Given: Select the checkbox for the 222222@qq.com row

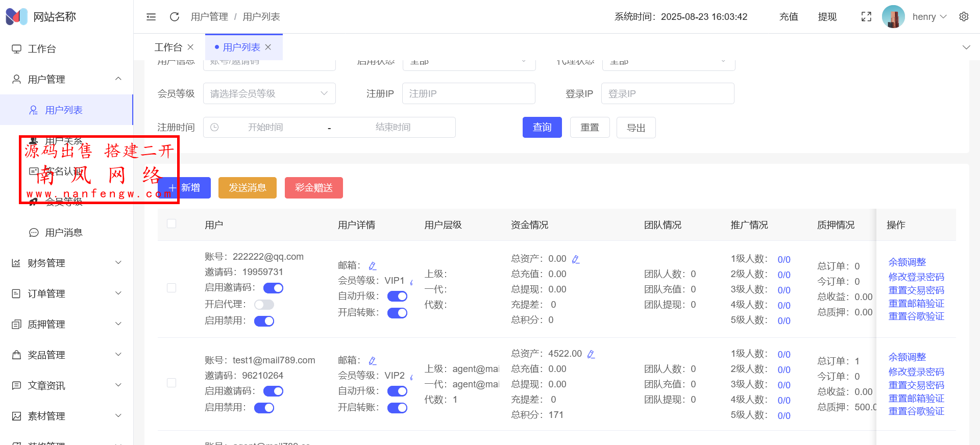Looking at the screenshot, I should tap(171, 288).
